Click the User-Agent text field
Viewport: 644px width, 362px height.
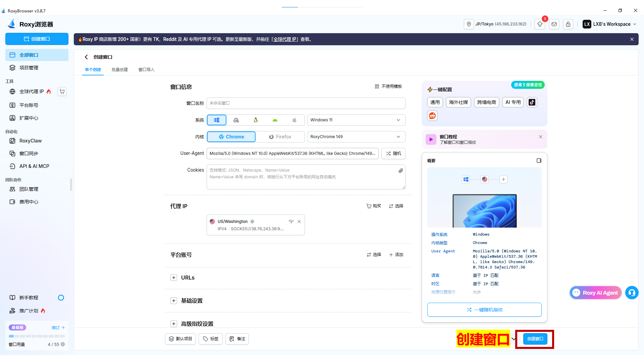click(292, 154)
